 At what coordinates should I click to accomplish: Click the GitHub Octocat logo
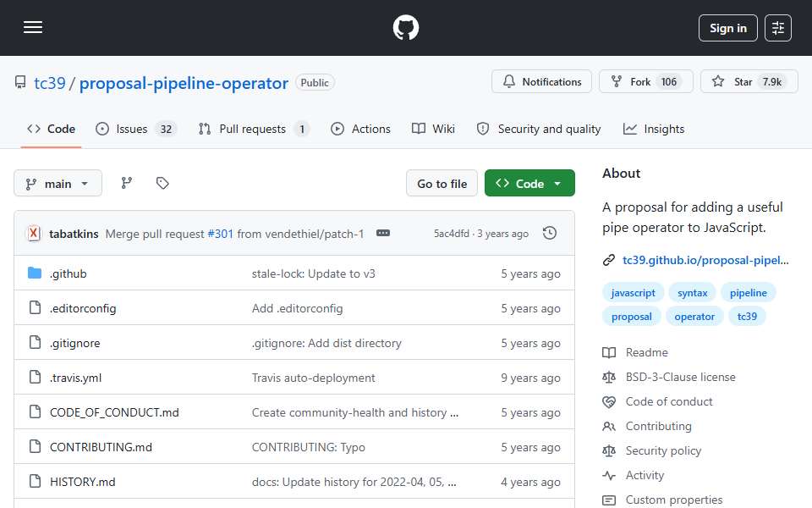405,27
